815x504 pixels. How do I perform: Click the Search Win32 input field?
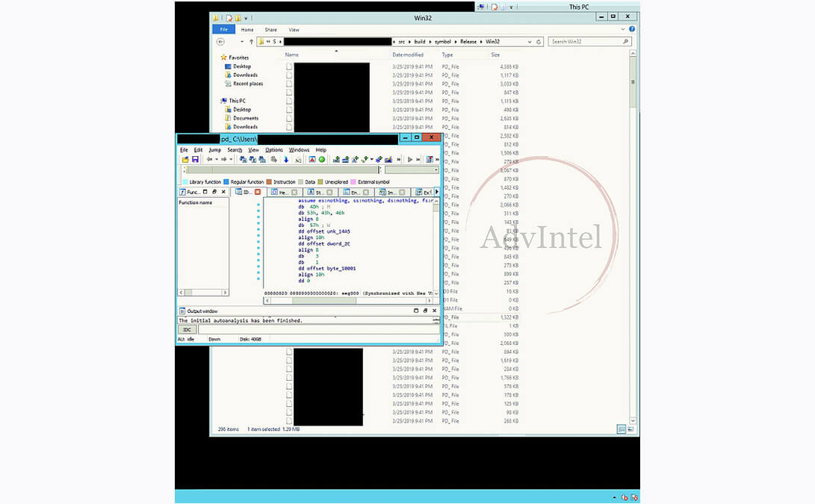coord(586,42)
